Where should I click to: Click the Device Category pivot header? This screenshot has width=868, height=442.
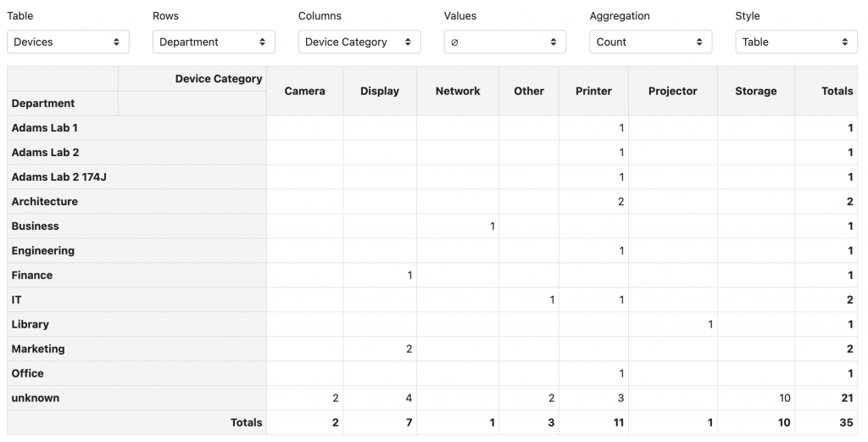219,79
